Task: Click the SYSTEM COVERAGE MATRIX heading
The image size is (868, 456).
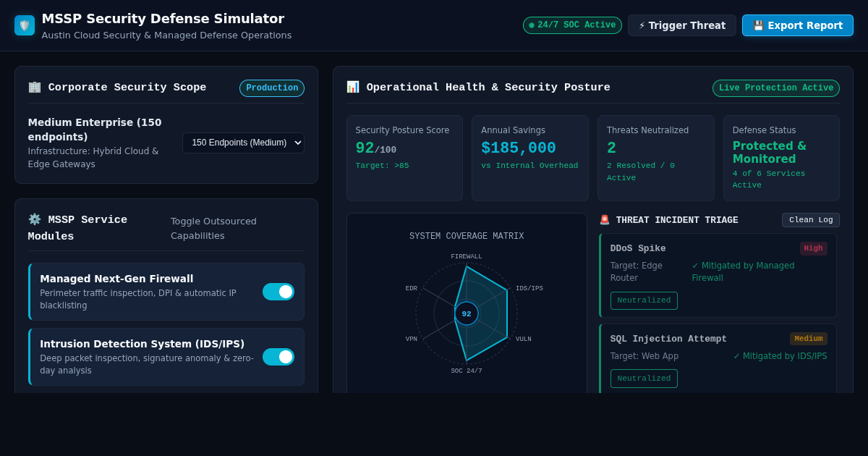Action: (467, 237)
